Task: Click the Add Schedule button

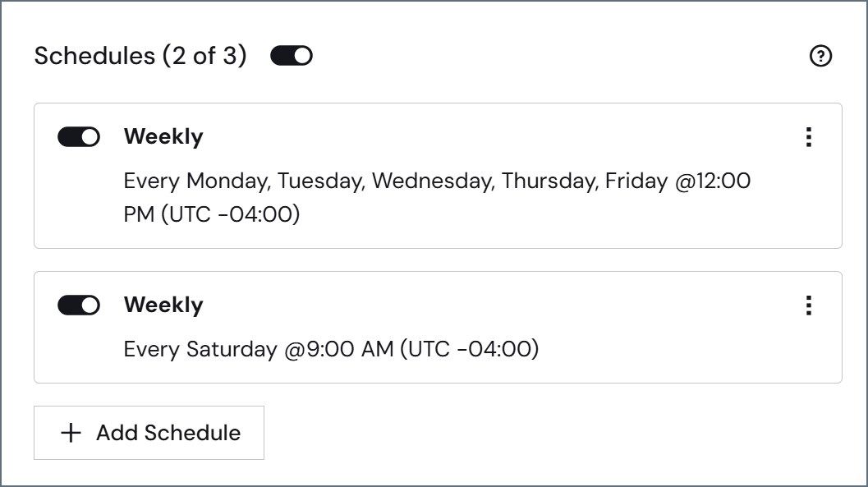Action: [149, 433]
